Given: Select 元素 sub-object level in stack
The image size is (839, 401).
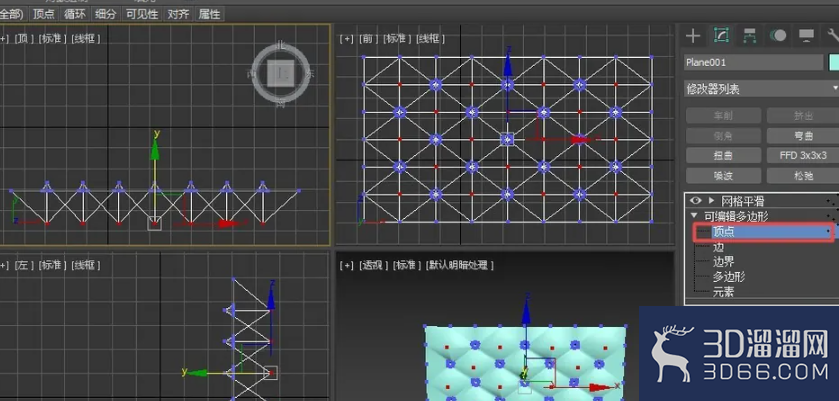Looking at the screenshot, I should 723,292.
